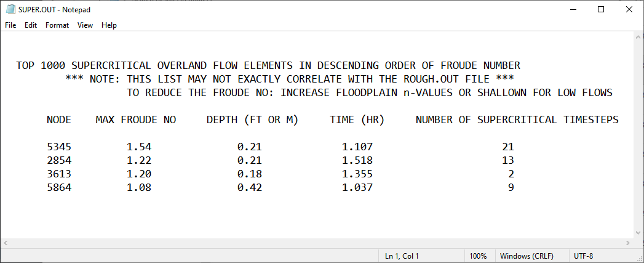
Task: Close the SUPER.OUT Notepad window
Action: (x=629, y=9)
